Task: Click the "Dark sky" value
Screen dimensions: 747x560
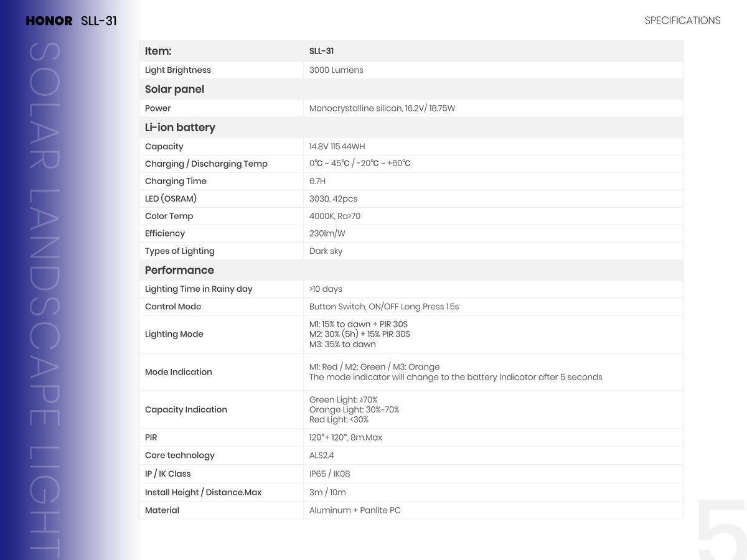Action: 326,251
